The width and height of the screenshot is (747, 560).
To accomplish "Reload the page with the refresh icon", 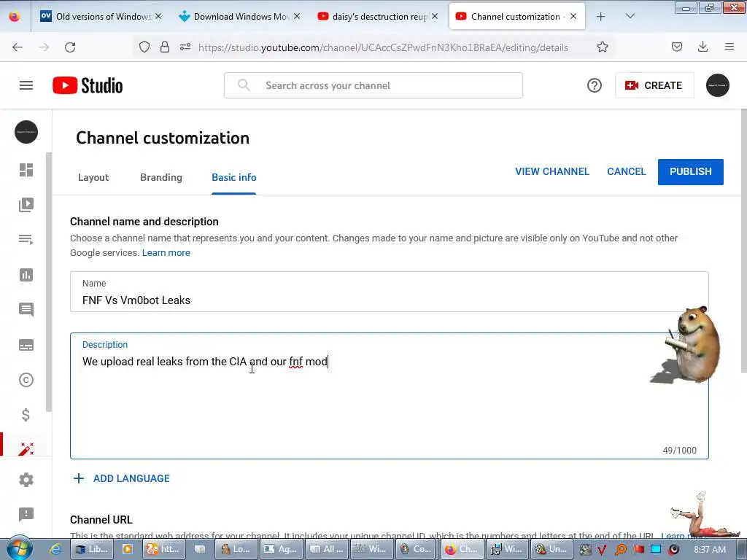I will (70, 47).
